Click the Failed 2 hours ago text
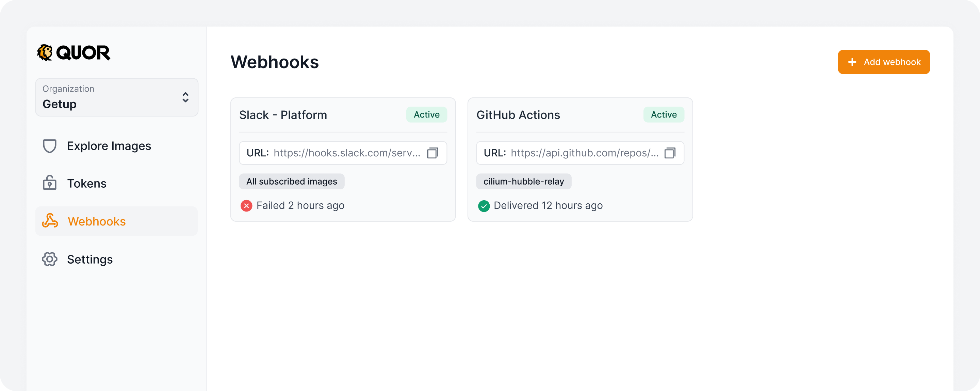 [x=300, y=206]
